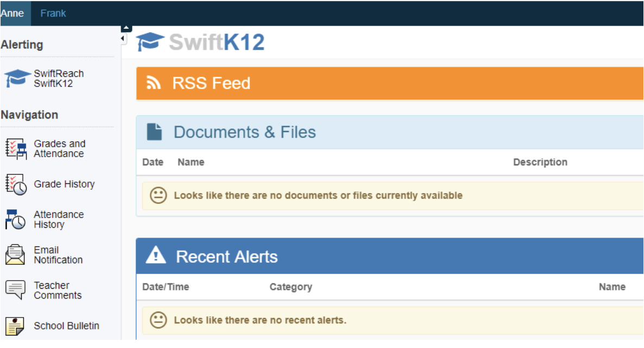
Task: Switch to the Anne student tab
Action: (15, 13)
